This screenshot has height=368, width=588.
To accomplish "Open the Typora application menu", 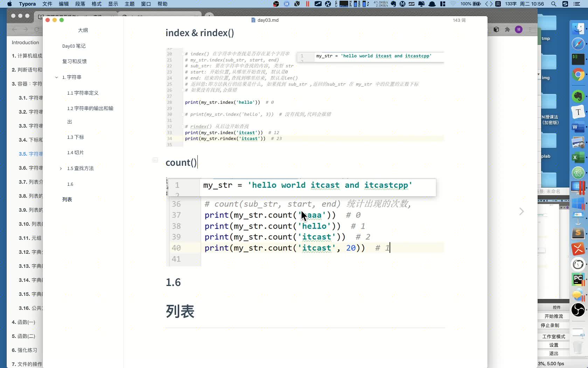I will click(x=27, y=4).
